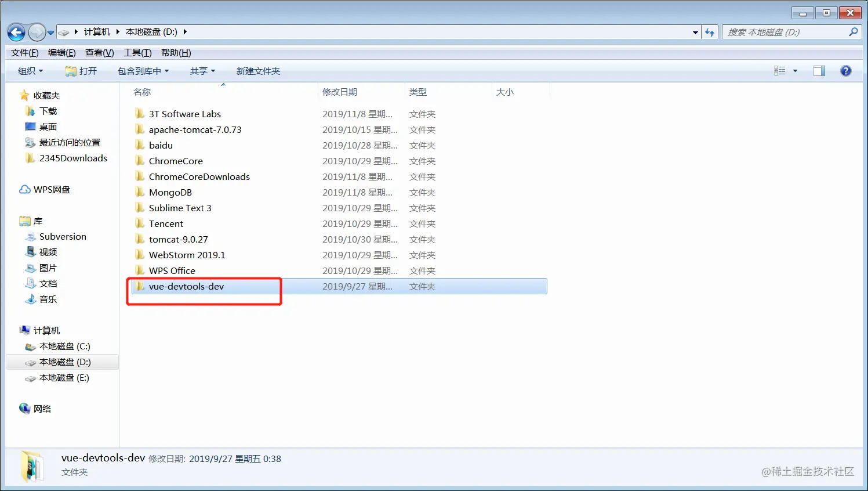Image resolution: width=868 pixels, height=491 pixels.
Task: Click the WPS网盘 cloud icon
Action: (25, 189)
